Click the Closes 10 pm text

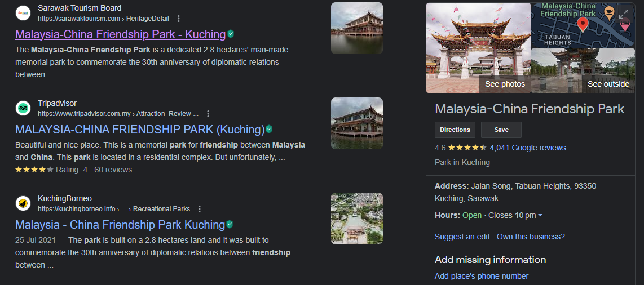(512, 215)
